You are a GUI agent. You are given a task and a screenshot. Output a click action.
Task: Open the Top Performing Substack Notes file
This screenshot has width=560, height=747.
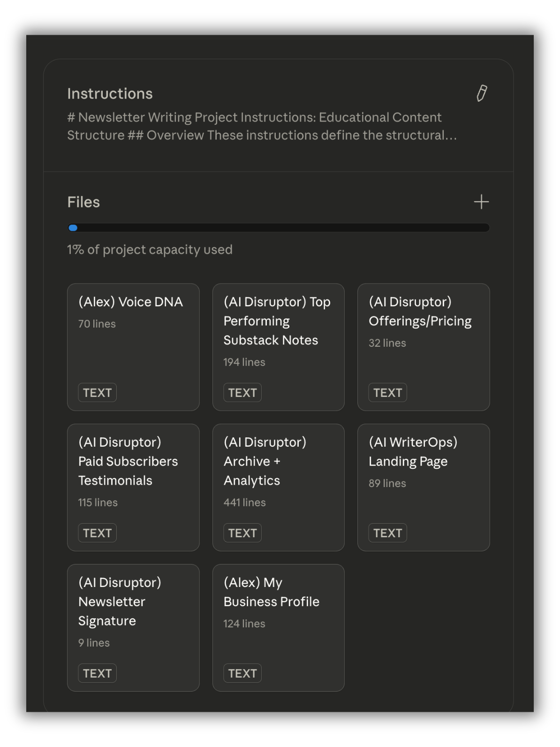click(x=278, y=347)
